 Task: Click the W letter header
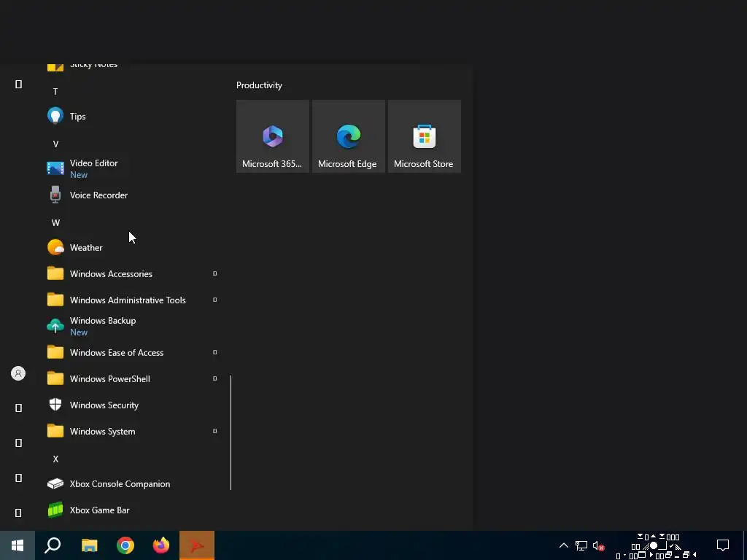coord(55,222)
